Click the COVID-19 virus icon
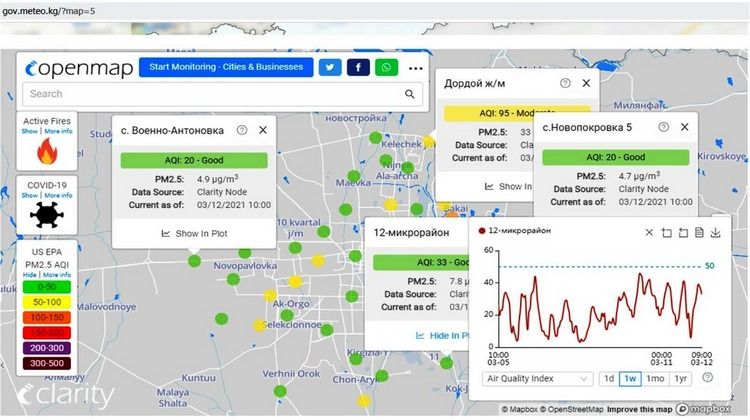750x420 pixels. click(47, 215)
